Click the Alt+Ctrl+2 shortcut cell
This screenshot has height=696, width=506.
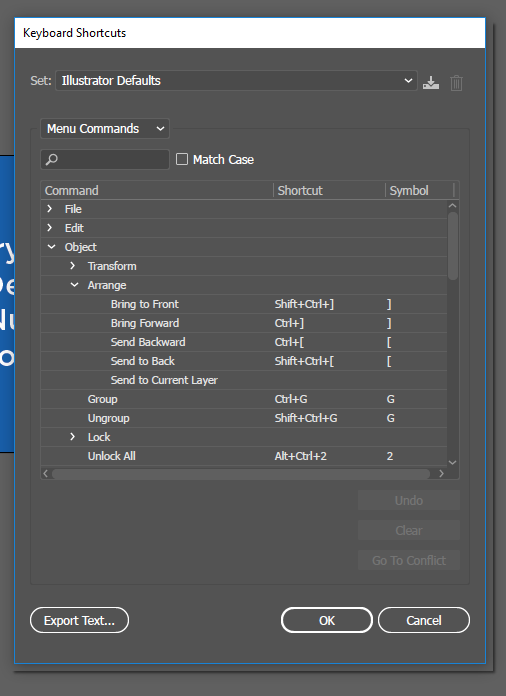(x=300, y=456)
